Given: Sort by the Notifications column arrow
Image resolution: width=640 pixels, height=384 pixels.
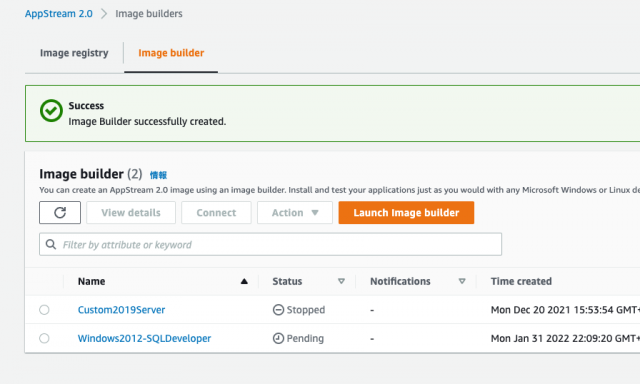Looking at the screenshot, I should pos(462,281).
